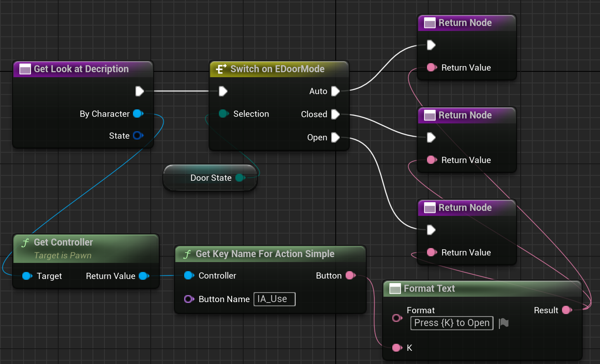Screen dimensions: 600x364
Task: Select the Target input pin on Get Controller
Action: (27, 276)
